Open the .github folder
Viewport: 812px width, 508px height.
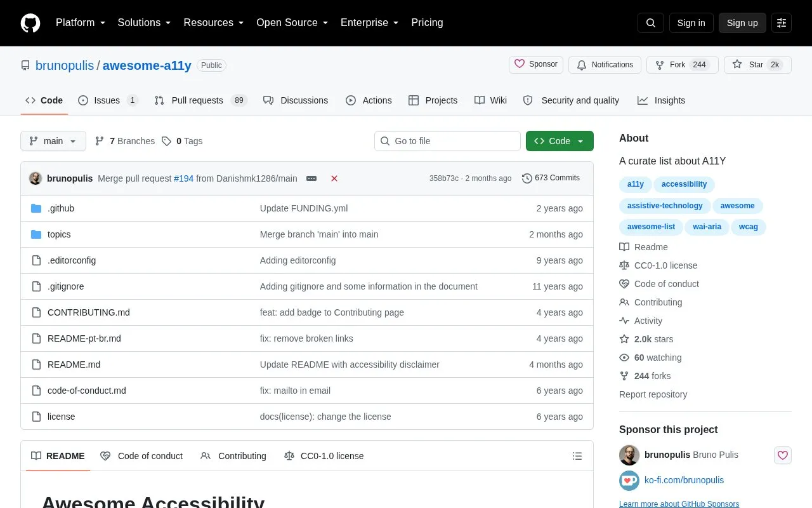(61, 208)
